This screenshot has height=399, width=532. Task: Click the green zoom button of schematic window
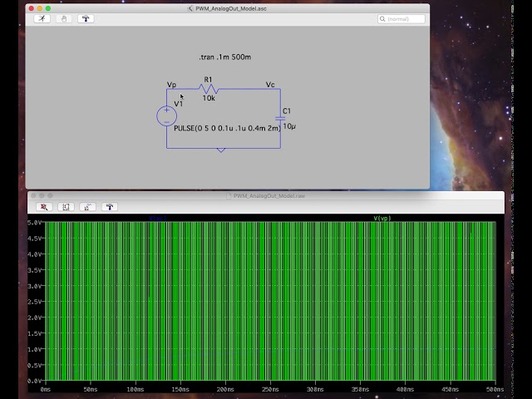point(48,8)
